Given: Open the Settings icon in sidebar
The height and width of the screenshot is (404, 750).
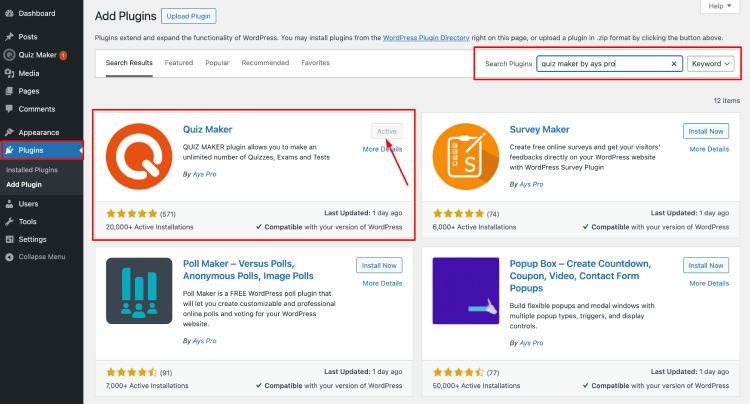Looking at the screenshot, I should point(9,239).
